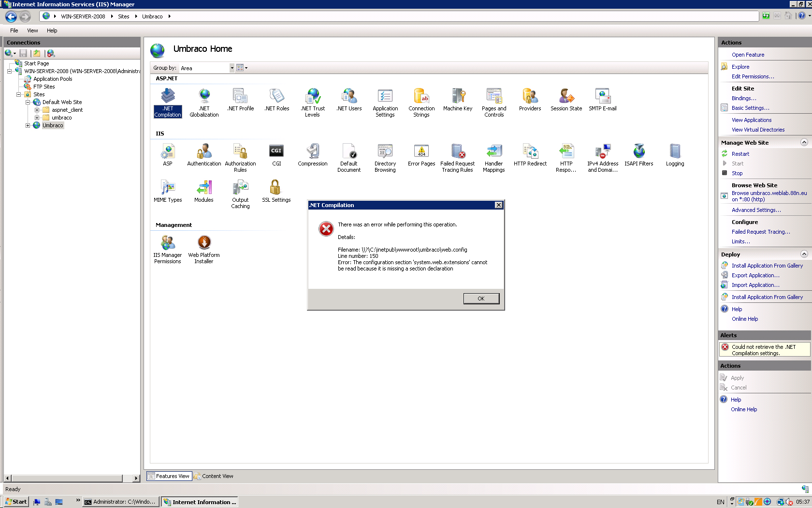Open the Machine Key feature
This screenshot has height=508, width=812.
tap(458, 100)
